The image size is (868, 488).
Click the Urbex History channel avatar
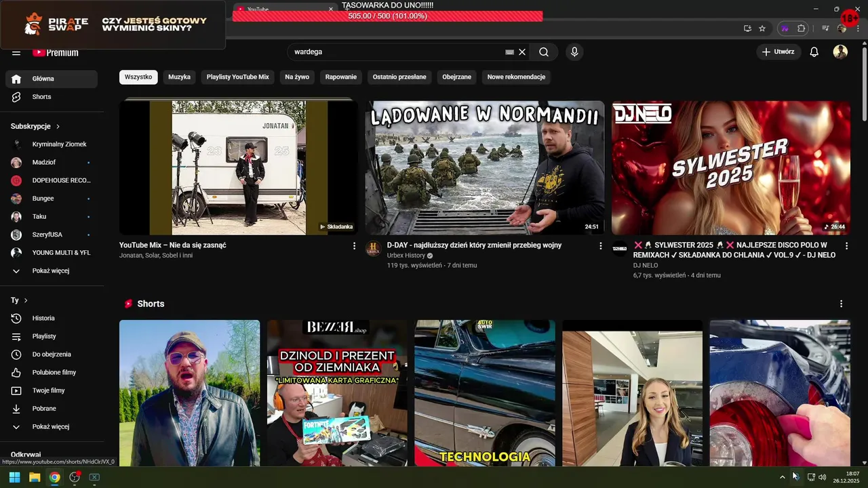[373, 249]
